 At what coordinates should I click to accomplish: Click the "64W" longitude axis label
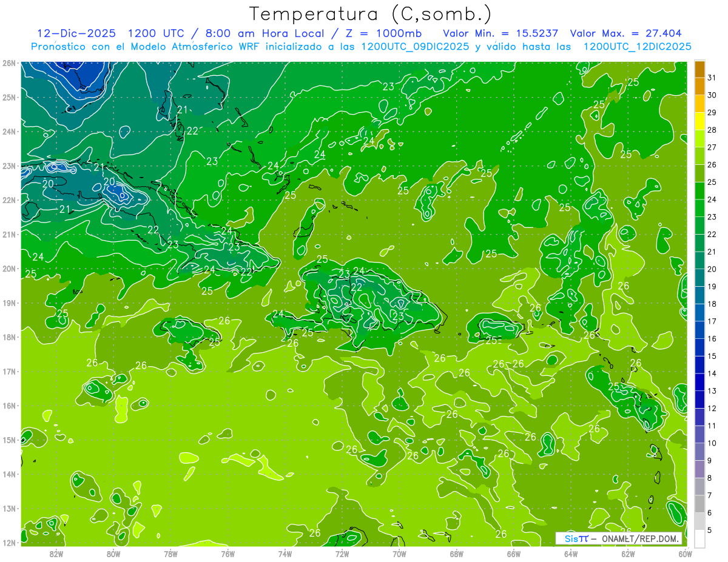[571, 554]
